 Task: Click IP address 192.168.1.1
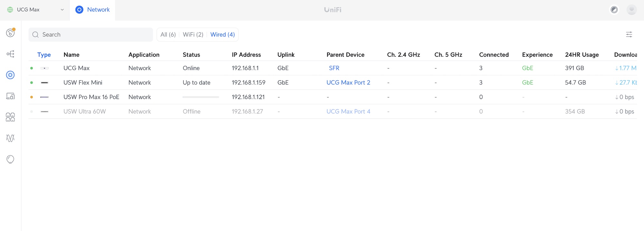coord(245,68)
